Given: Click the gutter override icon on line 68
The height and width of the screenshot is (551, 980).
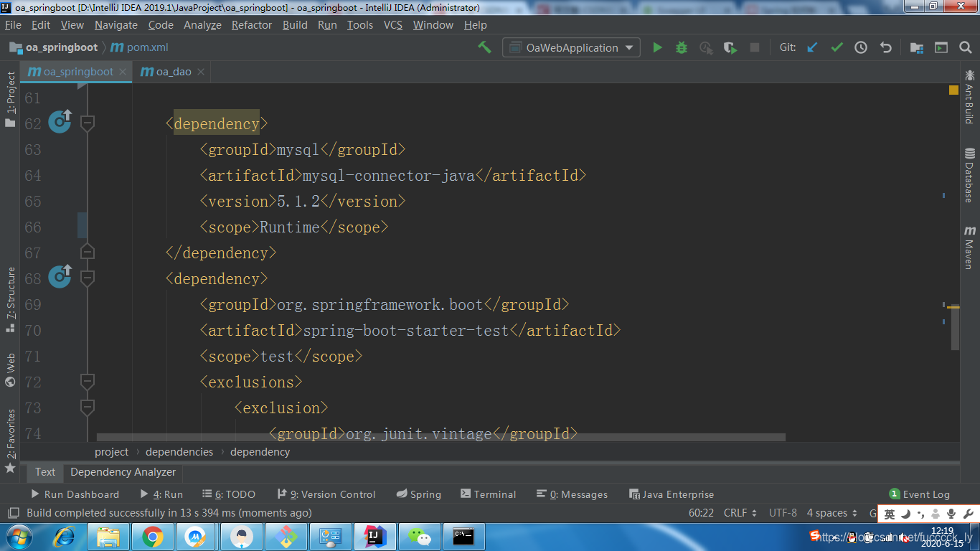Looking at the screenshot, I should [x=60, y=276].
